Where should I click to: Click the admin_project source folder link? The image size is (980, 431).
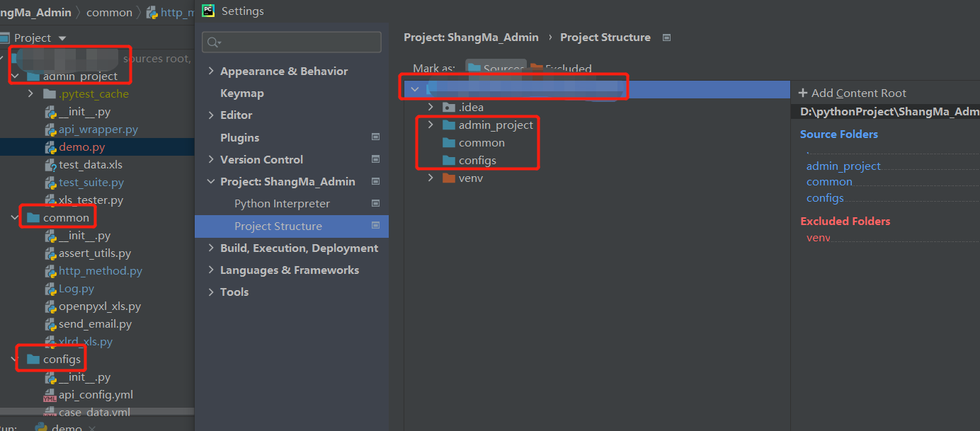(843, 166)
